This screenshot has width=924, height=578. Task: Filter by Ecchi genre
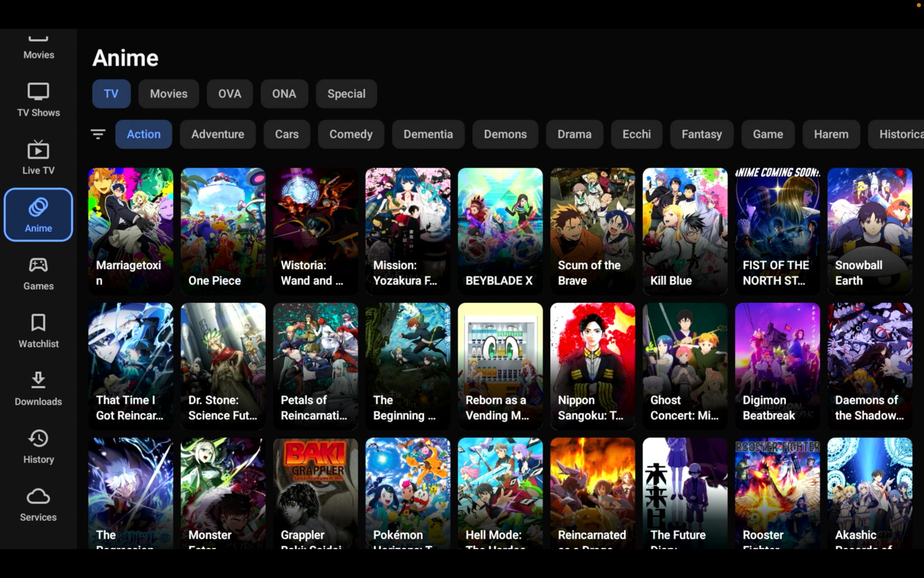click(636, 134)
